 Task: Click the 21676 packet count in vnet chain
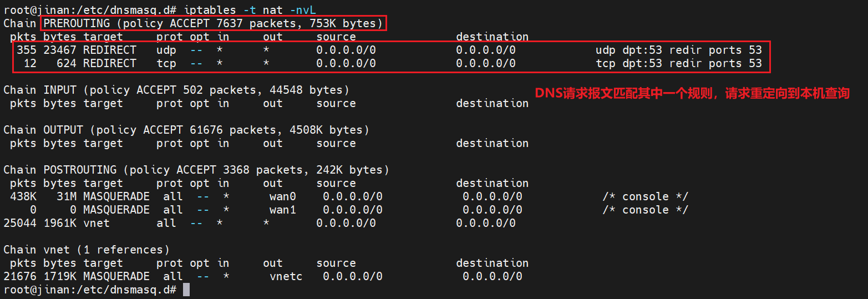[x=20, y=276]
